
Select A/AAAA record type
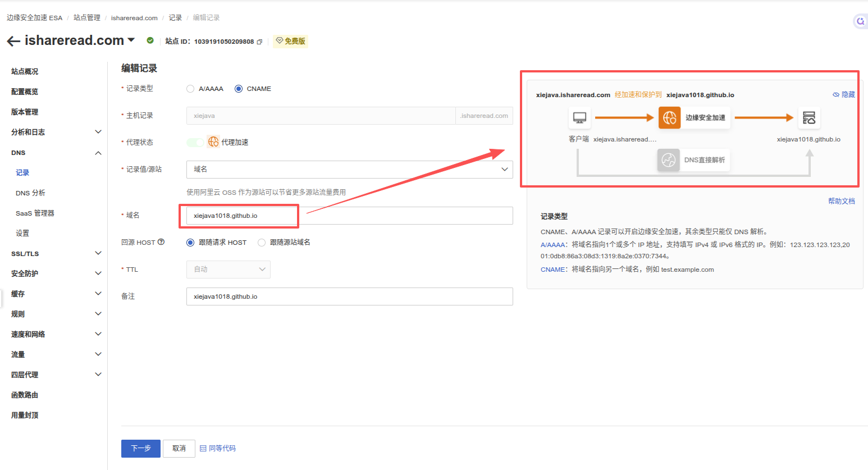tap(190, 89)
